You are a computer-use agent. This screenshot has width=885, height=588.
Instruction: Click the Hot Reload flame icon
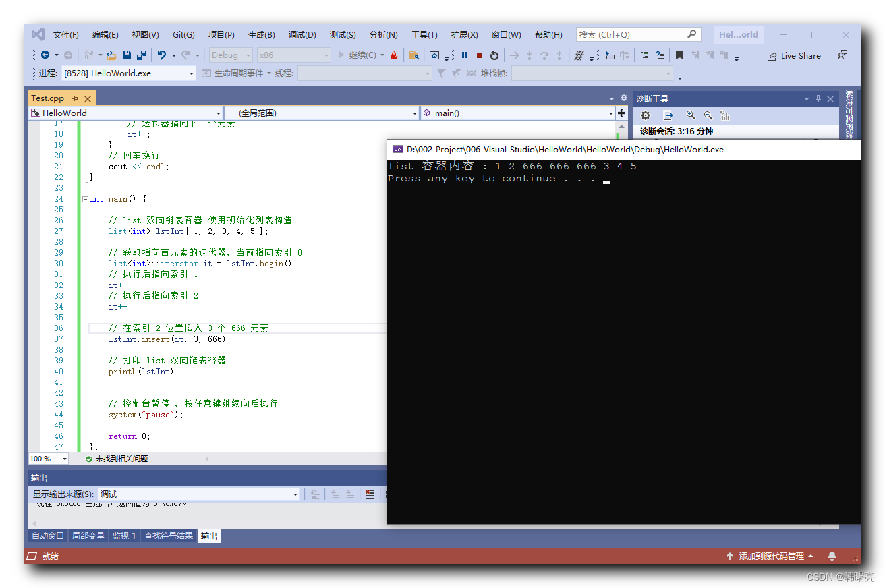point(394,55)
